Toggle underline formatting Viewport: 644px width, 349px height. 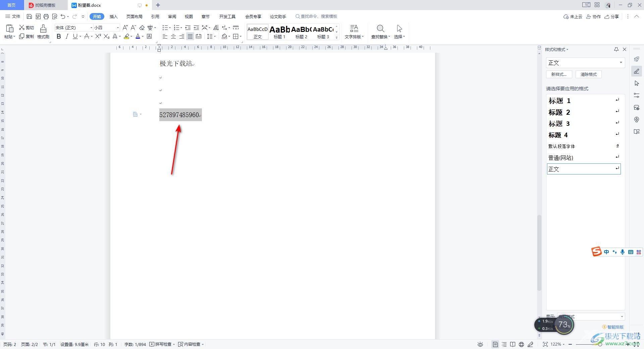tap(75, 36)
